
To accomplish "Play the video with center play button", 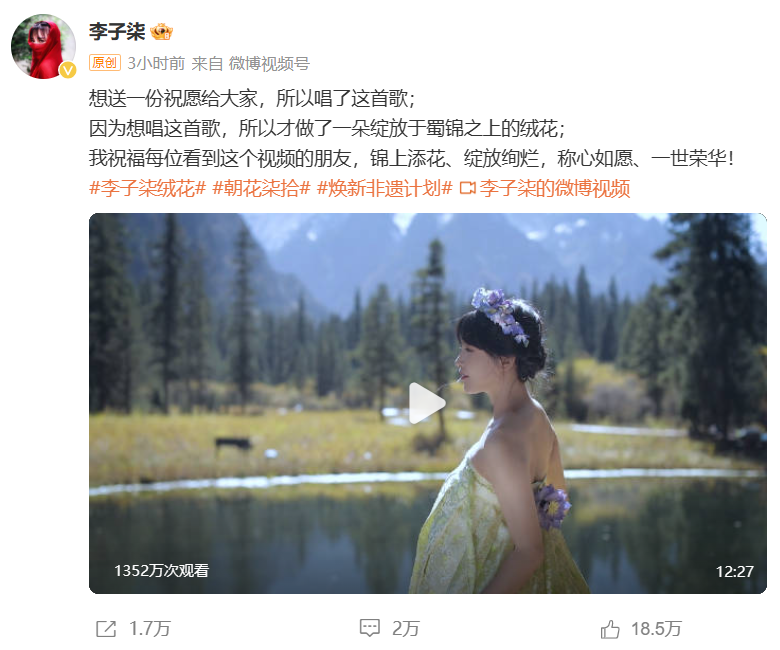I will click(x=427, y=403).
